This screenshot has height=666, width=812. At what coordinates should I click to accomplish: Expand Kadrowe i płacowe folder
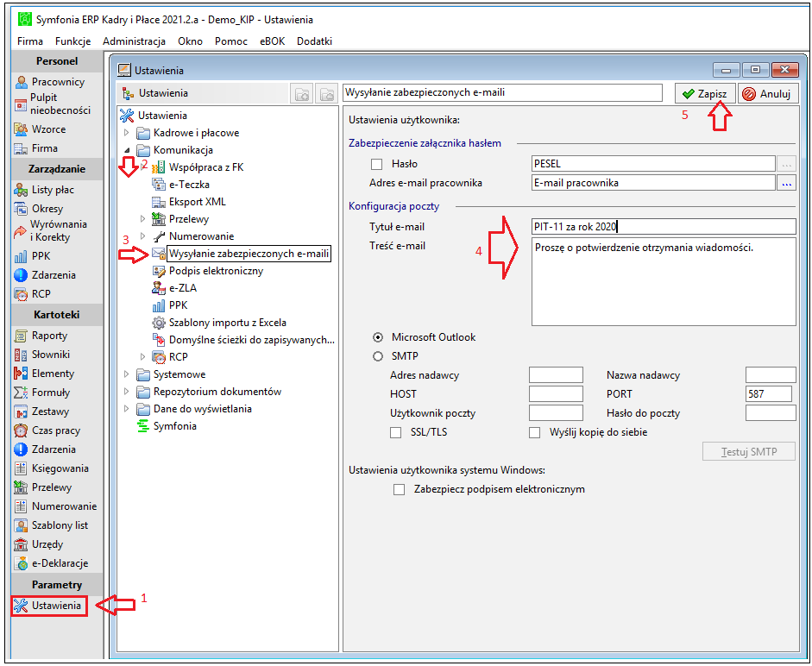[126, 133]
